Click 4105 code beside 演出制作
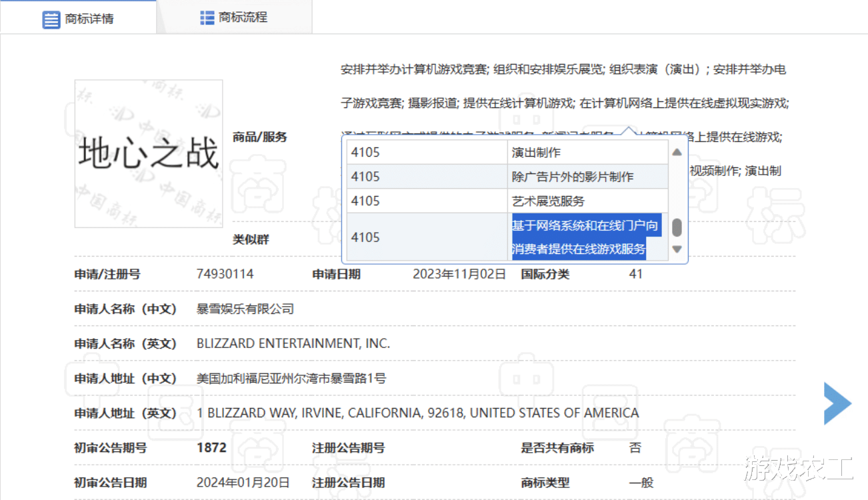This screenshot has width=868, height=500. pos(365,153)
